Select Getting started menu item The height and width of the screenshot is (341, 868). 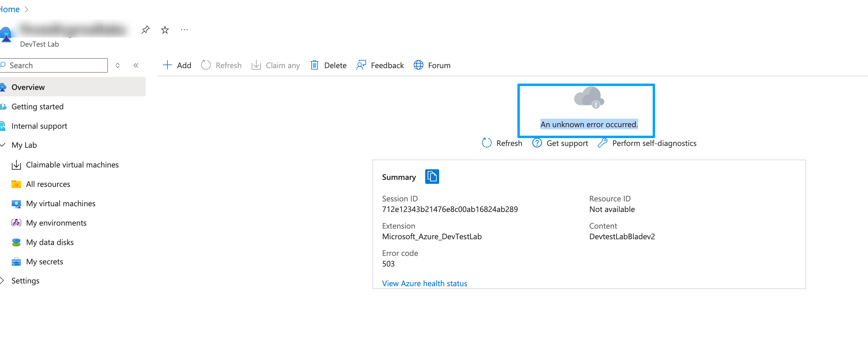pos(38,106)
